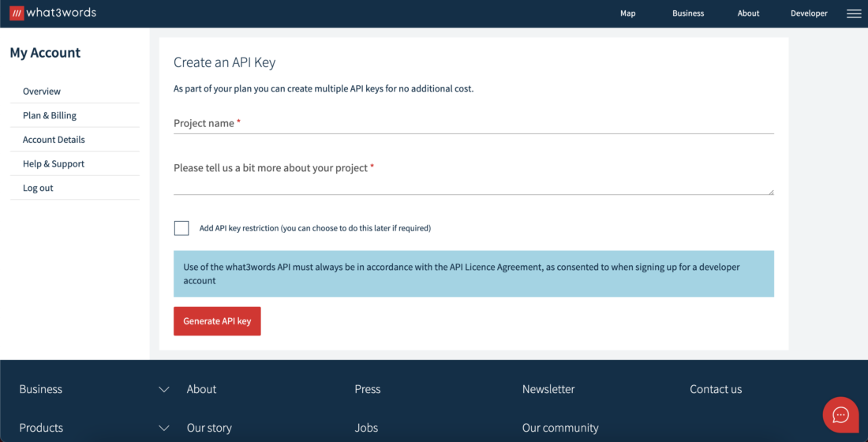Enable the Add API key restriction checkbox
The height and width of the screenshot is (442, 868).
(181, 228)
